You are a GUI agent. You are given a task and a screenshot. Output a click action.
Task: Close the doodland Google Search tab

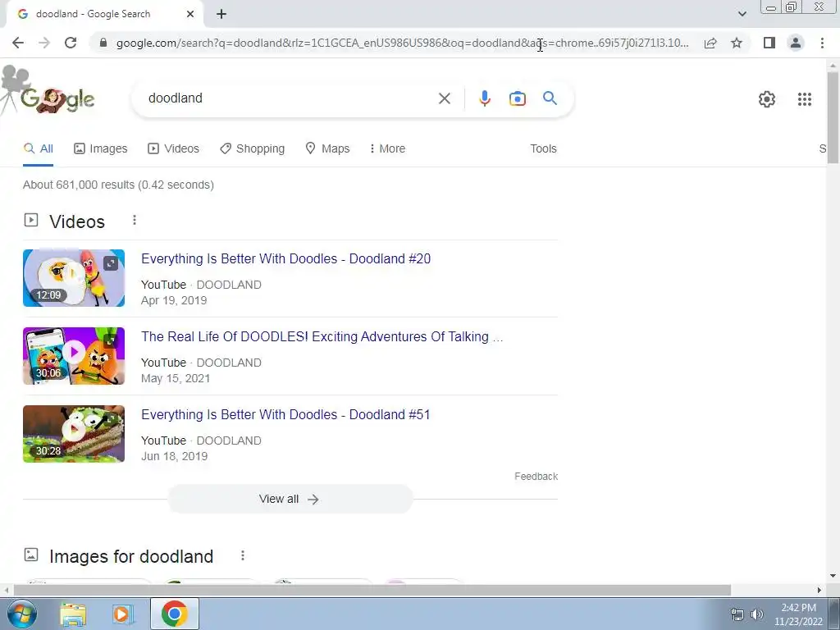point(190,14)
